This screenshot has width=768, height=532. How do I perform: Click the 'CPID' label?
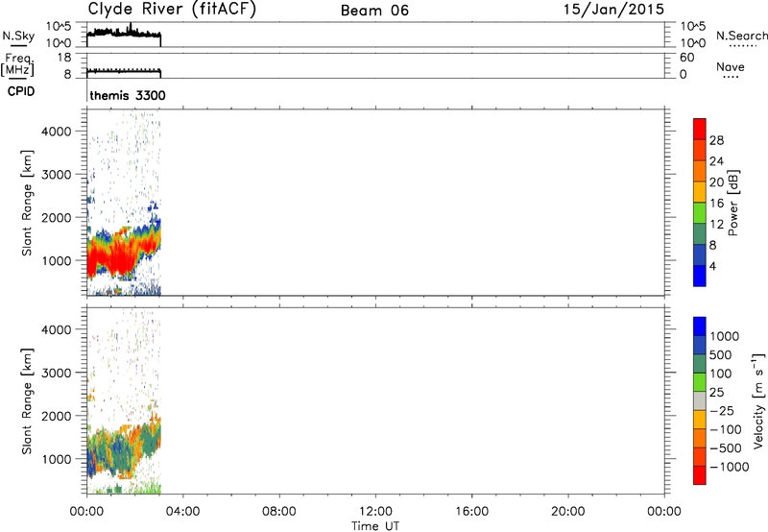pos(21,91)
